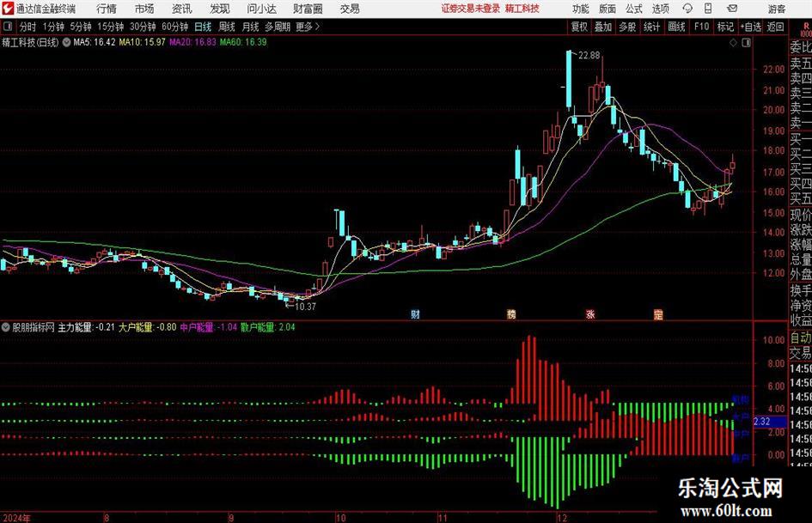The height and width of the screenshot is (523, 812).
Task: Open the headset customer service icon
Action: [687, 9]
